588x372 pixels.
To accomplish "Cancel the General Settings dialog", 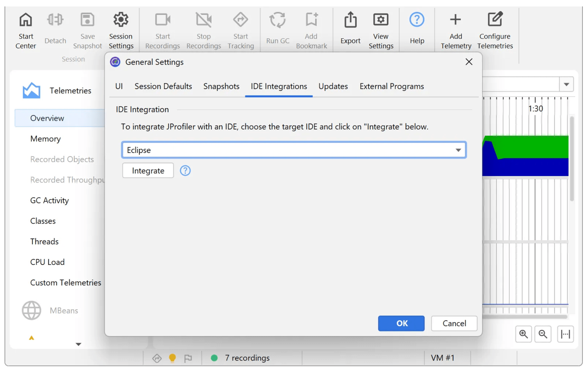I will tap(454, 323).
